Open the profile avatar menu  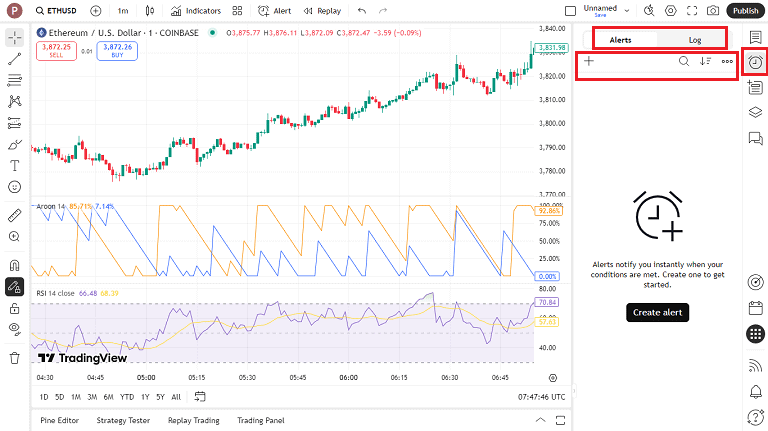(15, 10)
